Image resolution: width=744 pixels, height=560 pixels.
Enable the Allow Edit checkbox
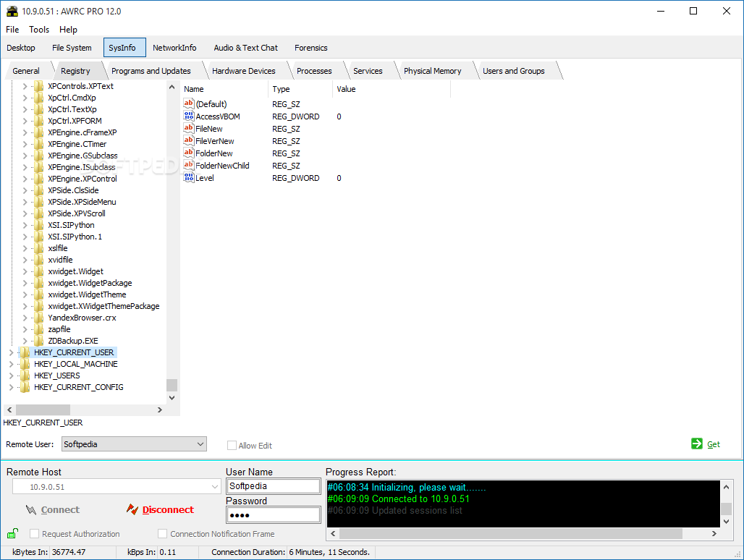(x=232, y=445)
